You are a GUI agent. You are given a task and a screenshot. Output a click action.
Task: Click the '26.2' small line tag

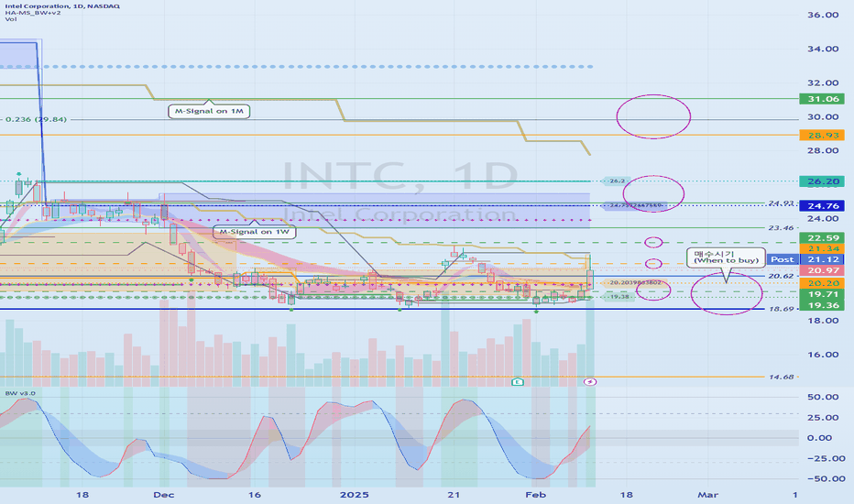[617, 181]
